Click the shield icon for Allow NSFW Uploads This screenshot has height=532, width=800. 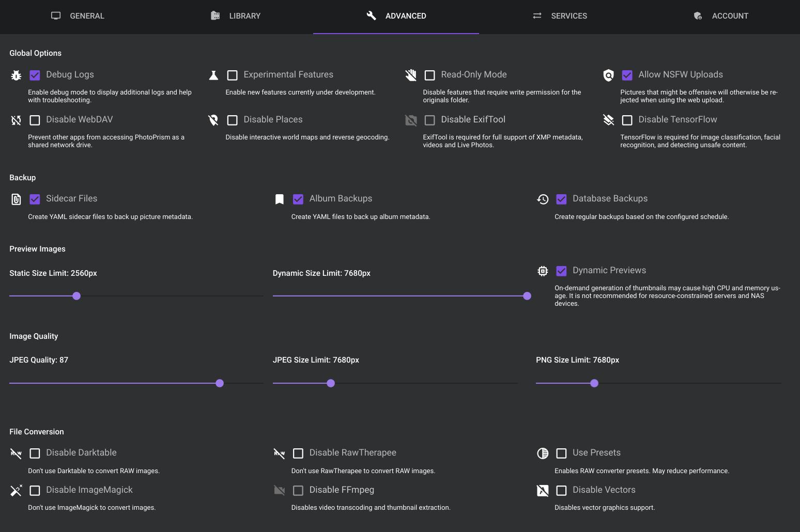point(608,75)
